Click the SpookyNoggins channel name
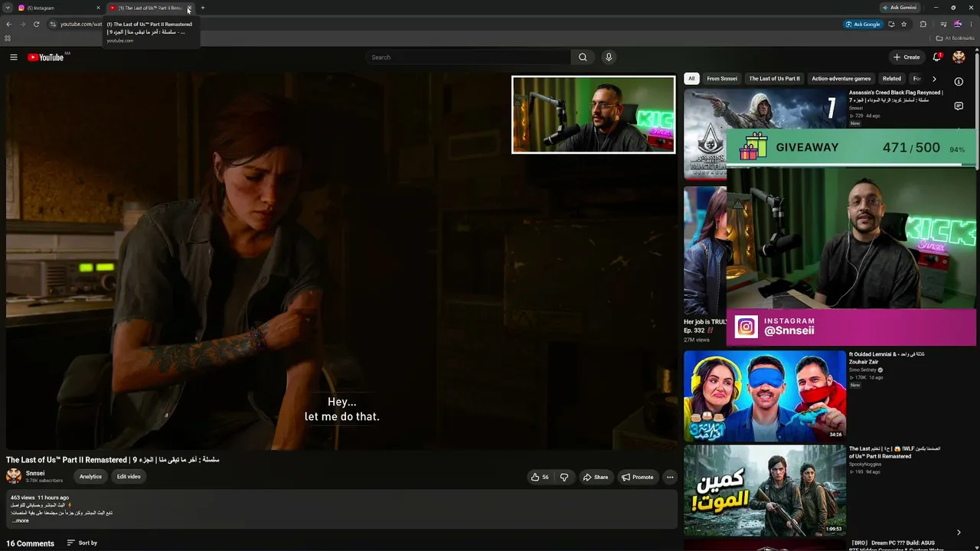This screenshot has width=980, height=551. point(865,465)
